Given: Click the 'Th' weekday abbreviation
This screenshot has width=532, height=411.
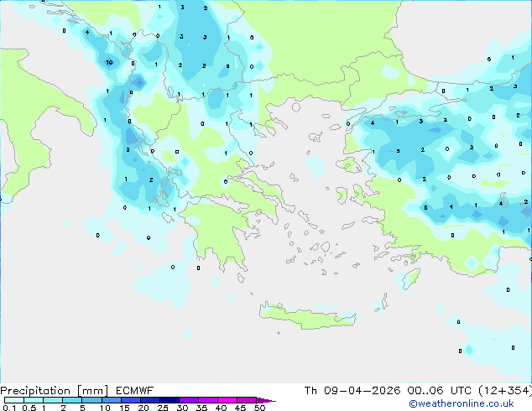Looking at the screenshot, I should [x=310, y=391].
